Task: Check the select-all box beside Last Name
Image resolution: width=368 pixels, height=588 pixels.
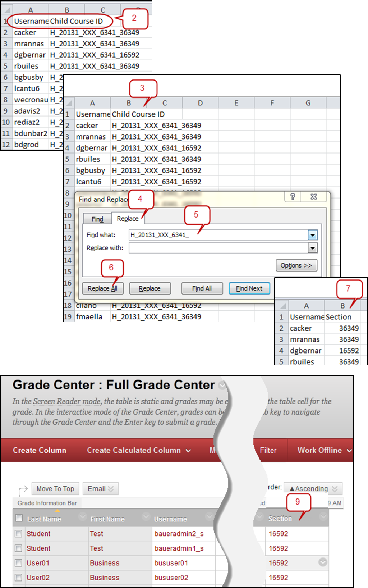Action: tap(19, 518)
